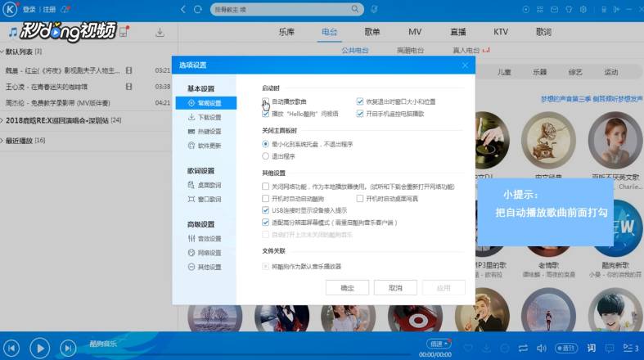
Task: Go back with the left arrow
Action: click(183, 9)
